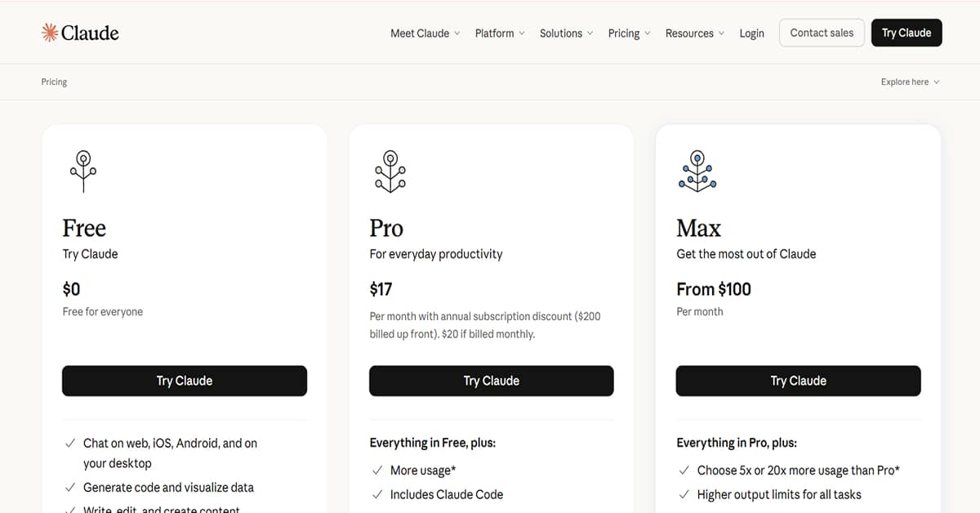Click the 'From $100' price text

[x=714, y=289]
